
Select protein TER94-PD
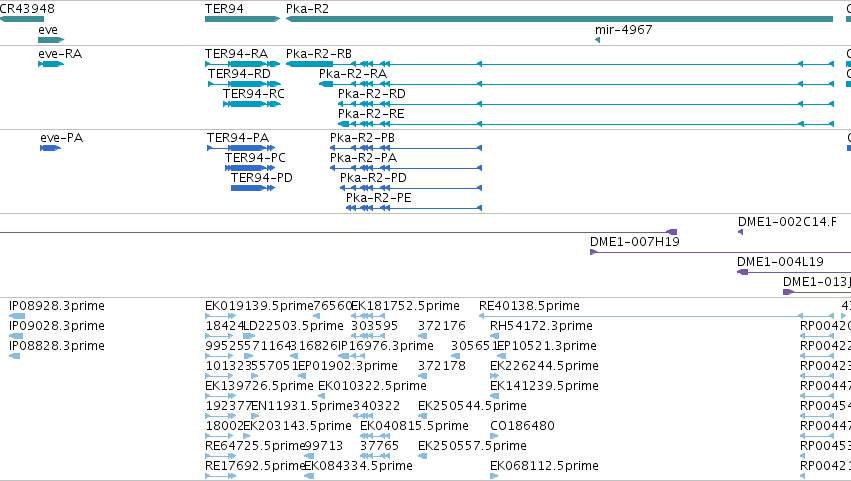[262, 178]
